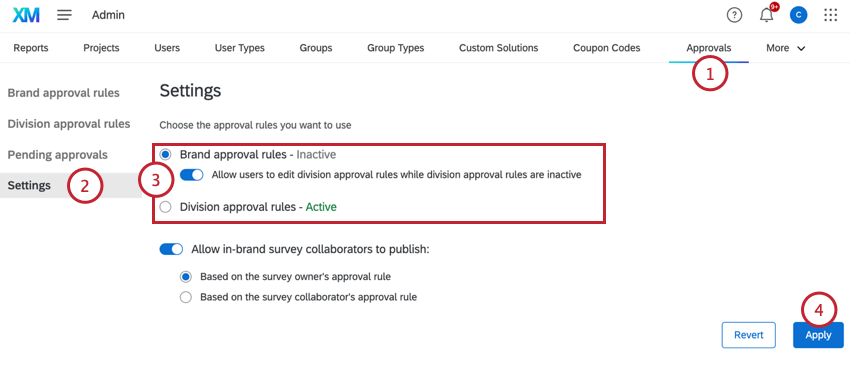
Task: Open Settings in the sidebar
Action: click(x=29, y=185)
